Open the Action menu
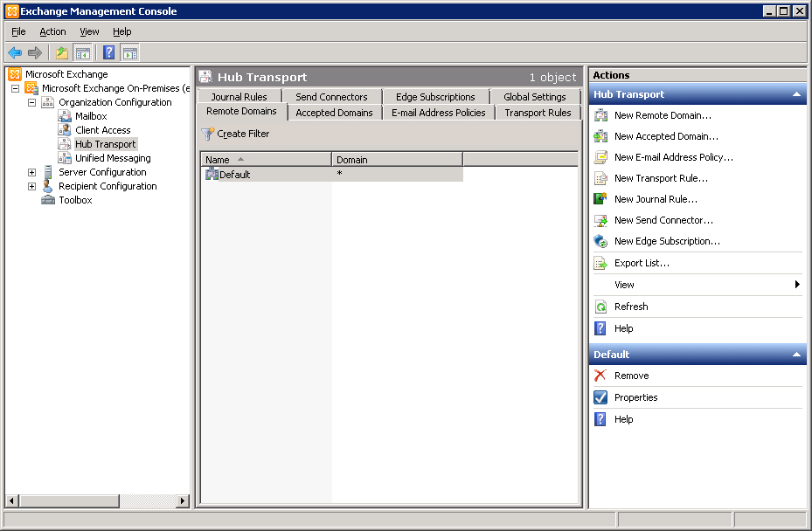Viewport: 812px width, 531px height. (x=52, y=31)
